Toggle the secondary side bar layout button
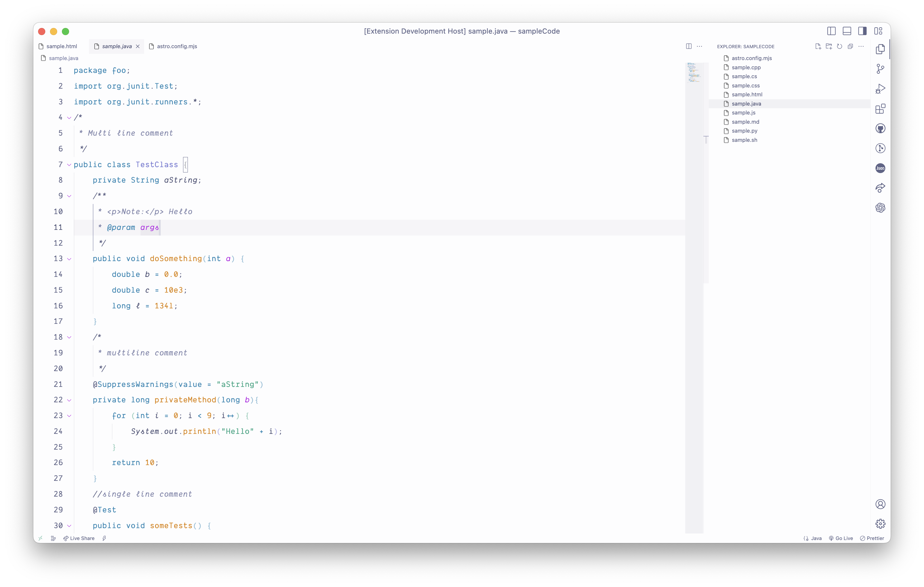Screen dimensions: 924x587 point(862,31)
